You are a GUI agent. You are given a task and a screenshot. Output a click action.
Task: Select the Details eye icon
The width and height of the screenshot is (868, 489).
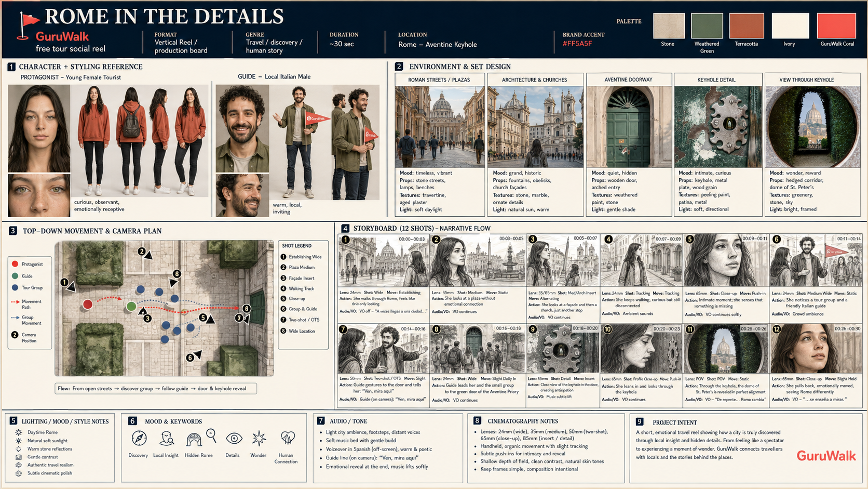(x=234, y=439)
